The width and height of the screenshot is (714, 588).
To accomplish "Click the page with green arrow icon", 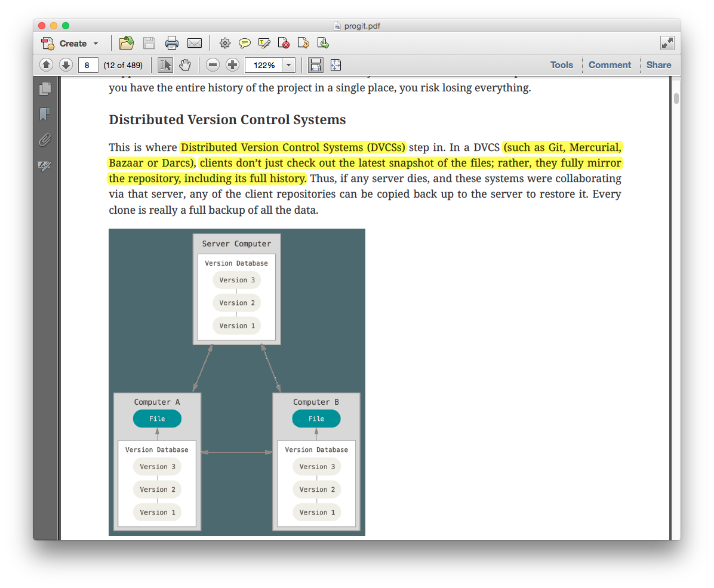I will click(323, 43).
